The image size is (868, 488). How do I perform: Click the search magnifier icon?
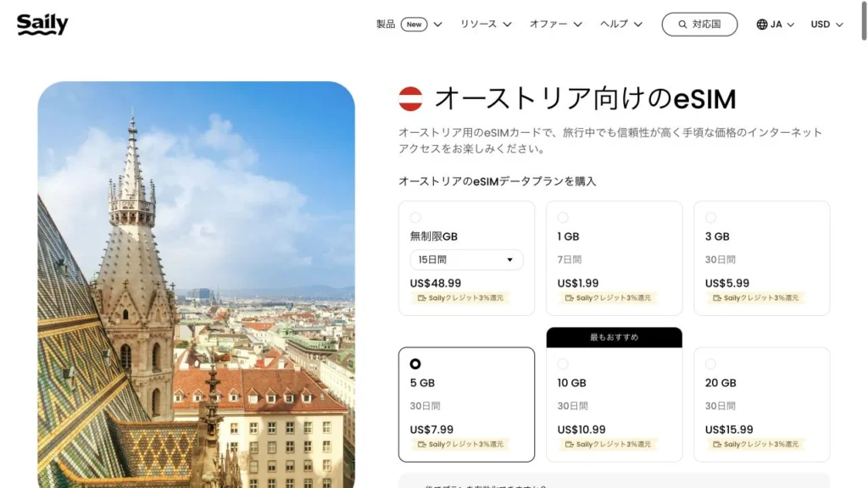tap(682, 25)
